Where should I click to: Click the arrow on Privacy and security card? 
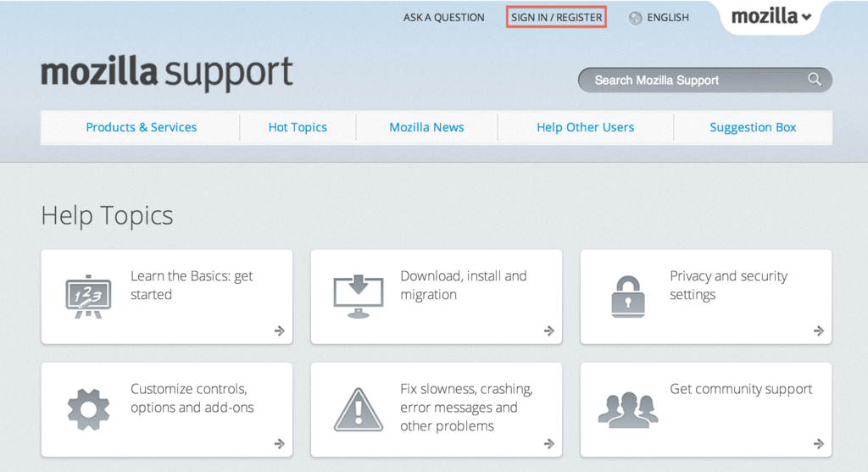click(x=819, y=330)
